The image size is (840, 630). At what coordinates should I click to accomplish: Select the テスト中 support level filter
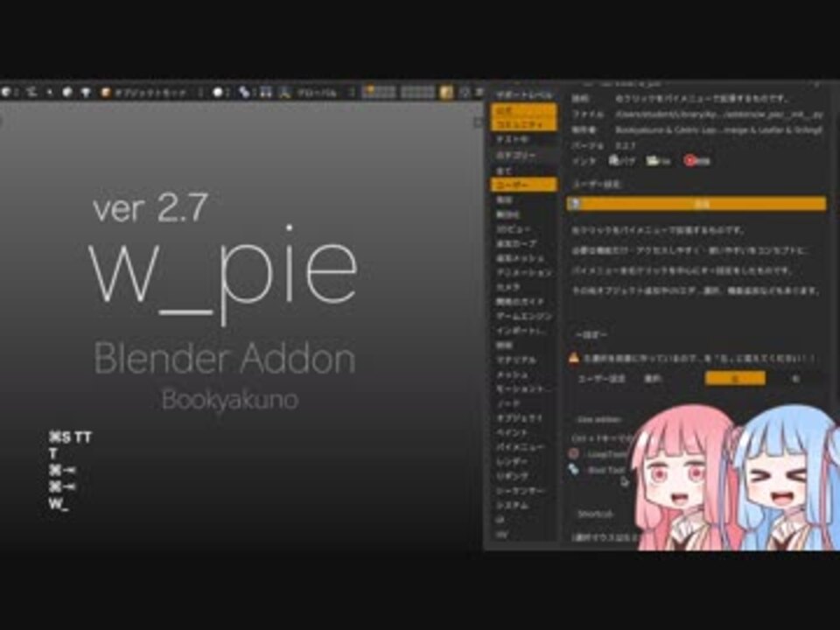pyautogui.click(x=523, y=139)
